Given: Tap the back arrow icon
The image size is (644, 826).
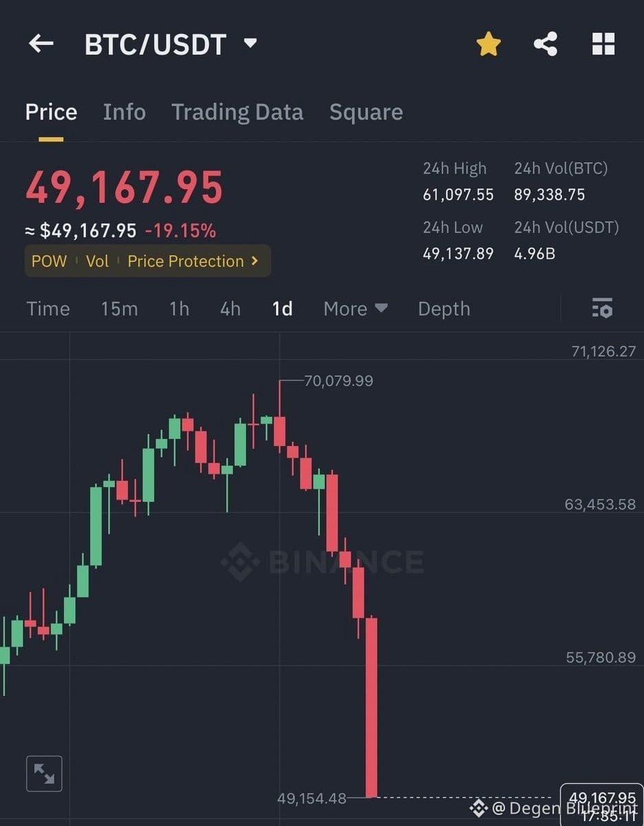Looking at the screenshot, I should [41, 44].
